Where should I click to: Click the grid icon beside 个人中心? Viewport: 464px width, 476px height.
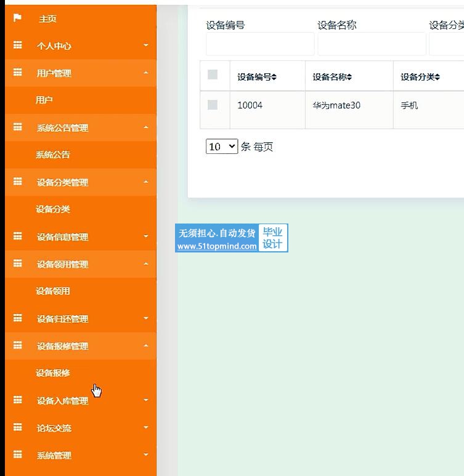pyautogui.click(x=18, y=46)
